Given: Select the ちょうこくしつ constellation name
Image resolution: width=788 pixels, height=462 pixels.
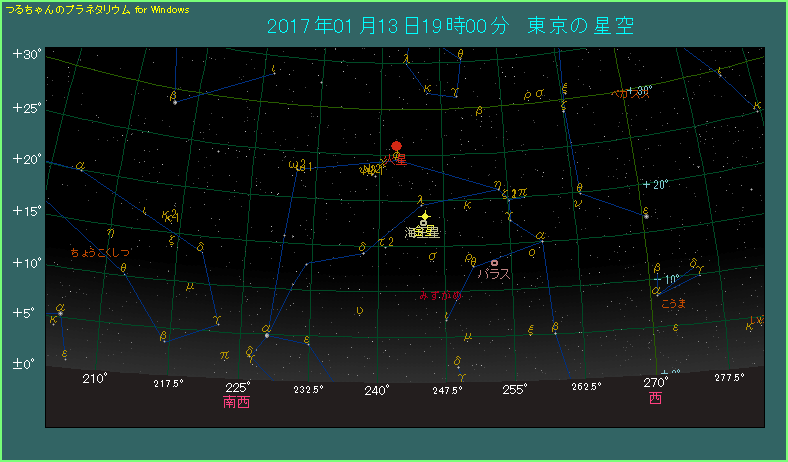Looking at the screenshot, I should (98, 252).
